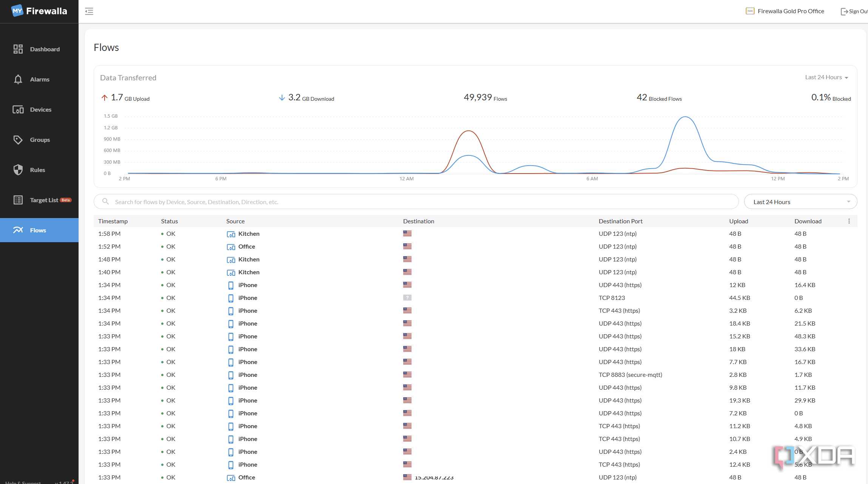Click the iPhone icon in the UDP 443 12 KB row
The image size is (868, 484).
click(x=231, y=285)
